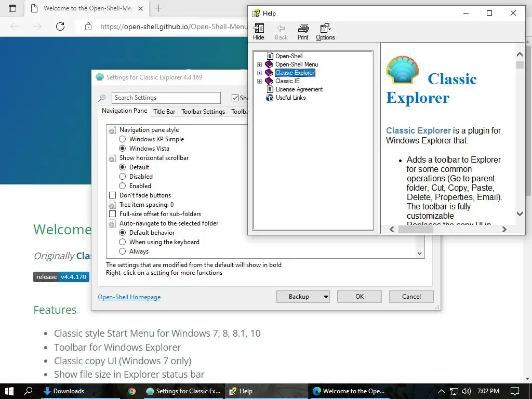
Task: Select When using the keyboard option
Action: pyautogui.click(x=123, y=242)
